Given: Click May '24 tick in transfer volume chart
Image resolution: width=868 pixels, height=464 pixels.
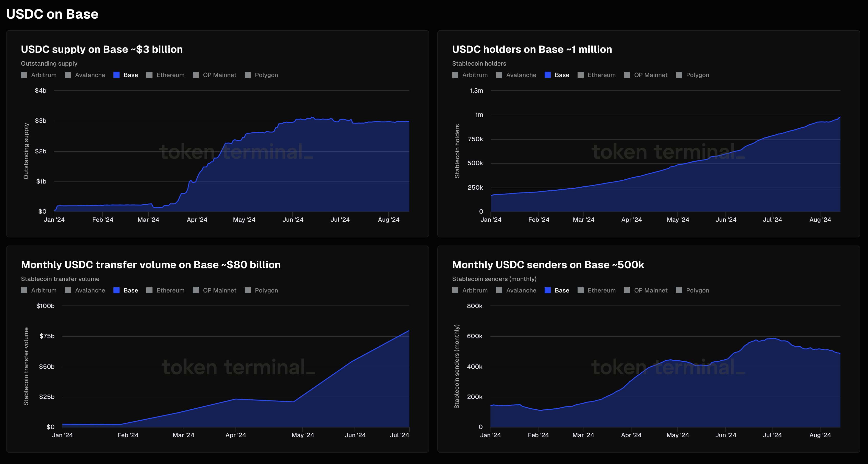Looking at the screenshot, I should (x=303, y=435).
